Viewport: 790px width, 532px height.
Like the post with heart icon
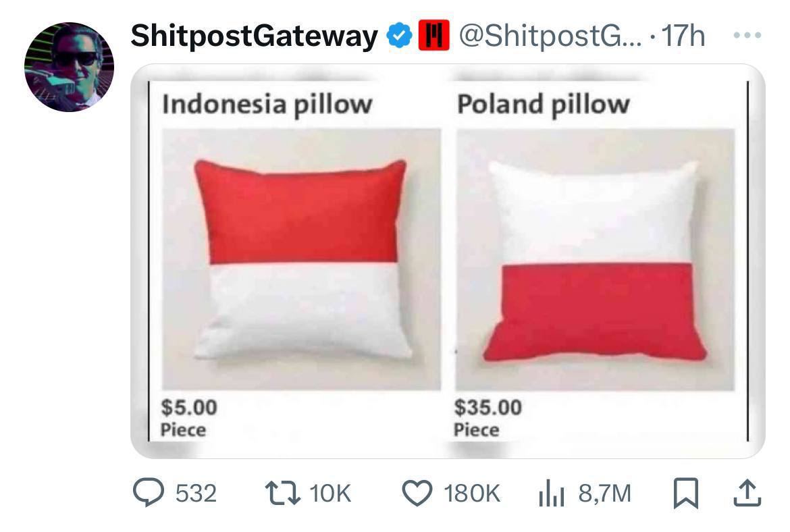(417, 493)
